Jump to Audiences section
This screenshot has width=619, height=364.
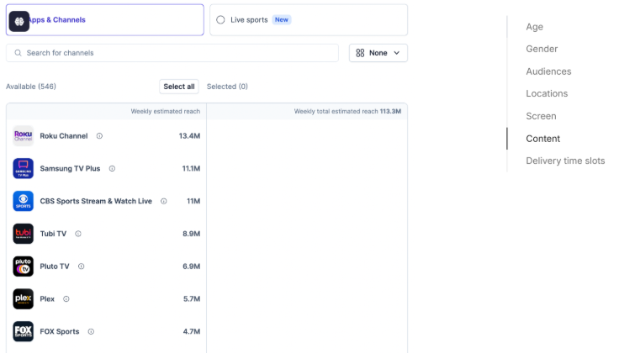tap(548, 71)
